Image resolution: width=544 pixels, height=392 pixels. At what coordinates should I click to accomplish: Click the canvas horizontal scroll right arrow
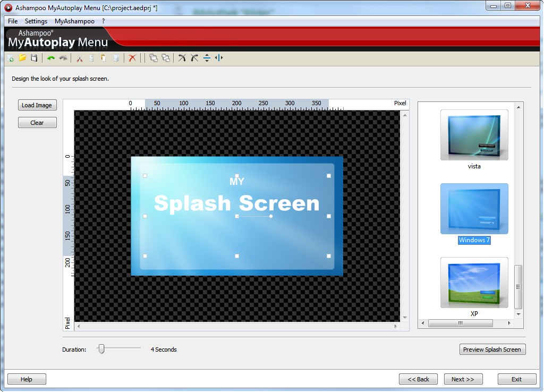pyautogui.click(x=395, y=326)
